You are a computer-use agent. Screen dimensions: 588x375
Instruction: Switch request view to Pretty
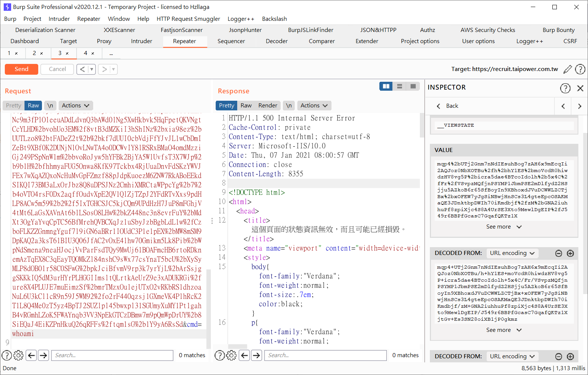pyautogui.click(x=14, y=106)
